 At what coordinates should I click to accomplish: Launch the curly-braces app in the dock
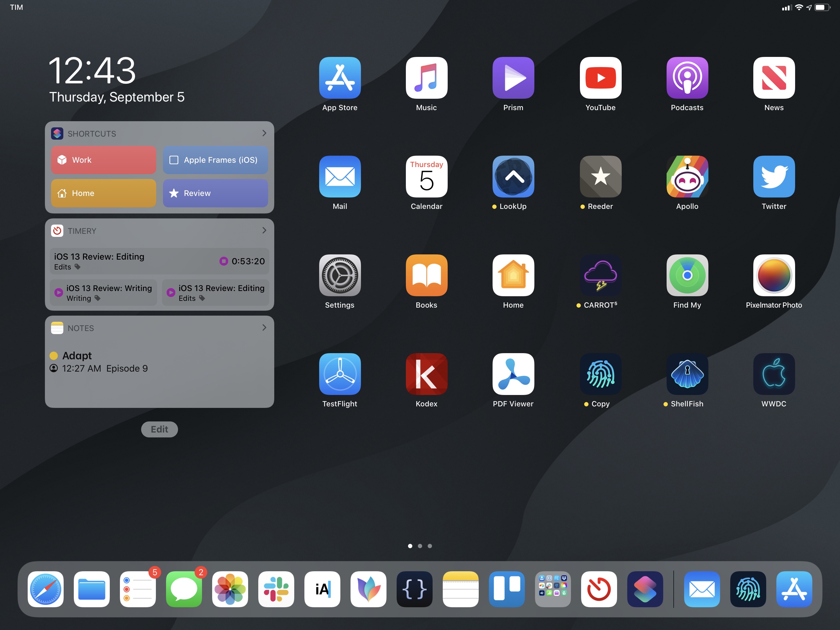(414, 589)
